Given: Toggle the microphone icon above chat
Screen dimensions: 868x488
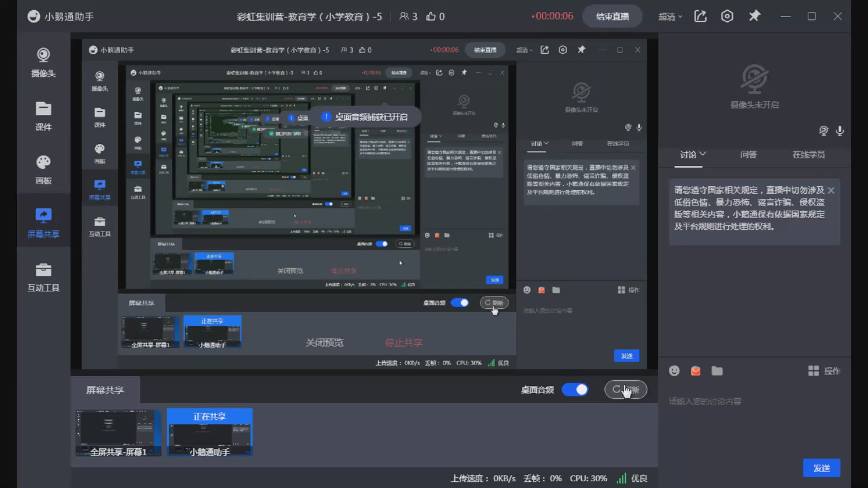Looking at the screenshot, I should [x=840, y=131].
